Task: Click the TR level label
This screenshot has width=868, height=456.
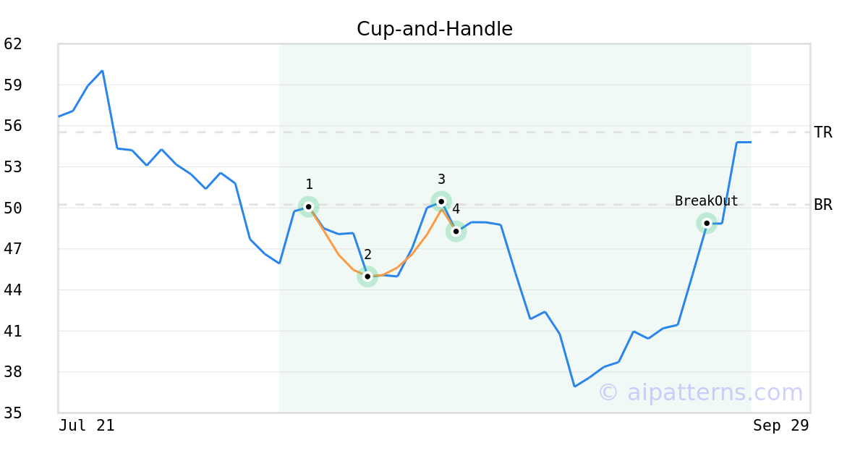Action: tap(823, 132)
